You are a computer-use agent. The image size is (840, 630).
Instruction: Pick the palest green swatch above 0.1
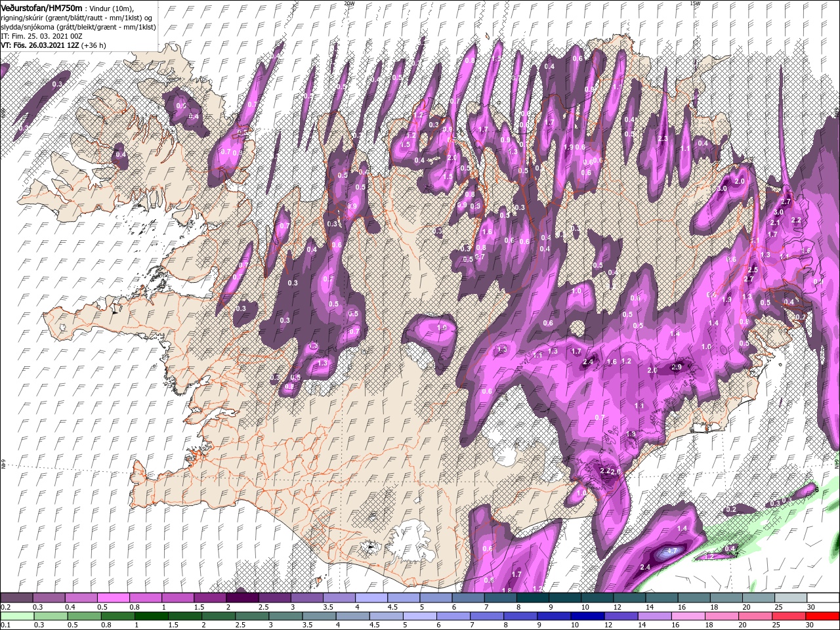pyautogui.click(x=16, y=616)
